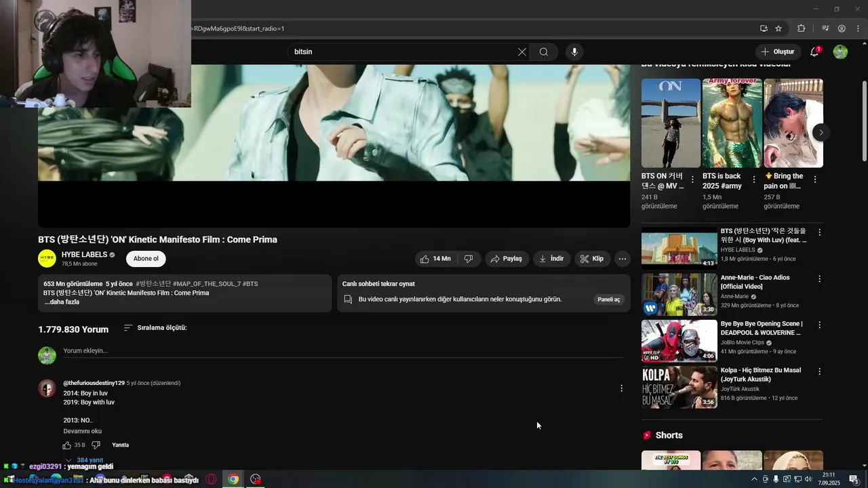
Task: Open Chrome from the taskbar
Action: (x=233, y=479)
